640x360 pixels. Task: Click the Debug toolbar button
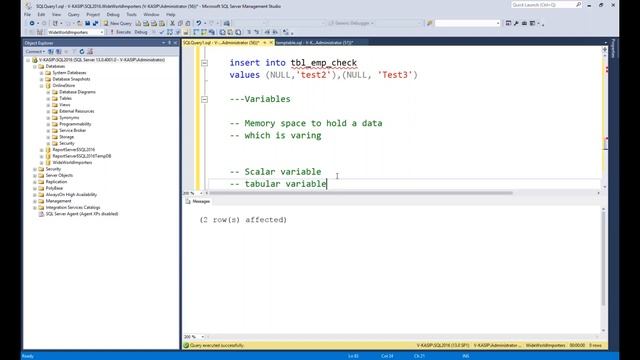[141, 32]
